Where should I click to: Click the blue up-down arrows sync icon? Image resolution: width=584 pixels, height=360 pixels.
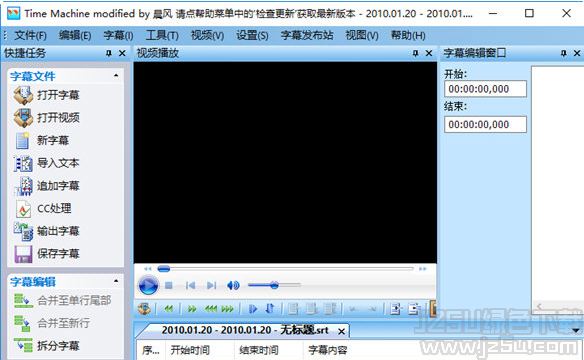click(270, 309)
